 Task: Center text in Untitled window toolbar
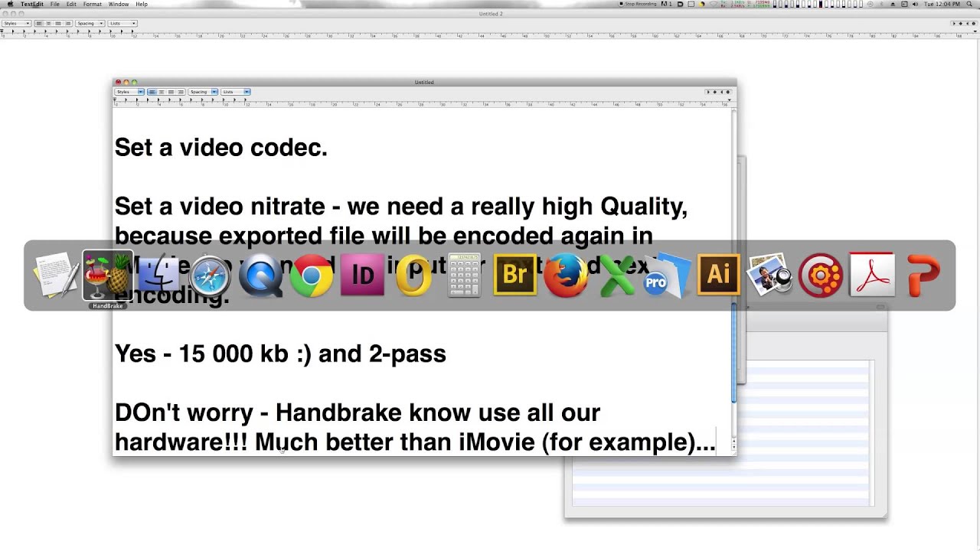[161, 92]
